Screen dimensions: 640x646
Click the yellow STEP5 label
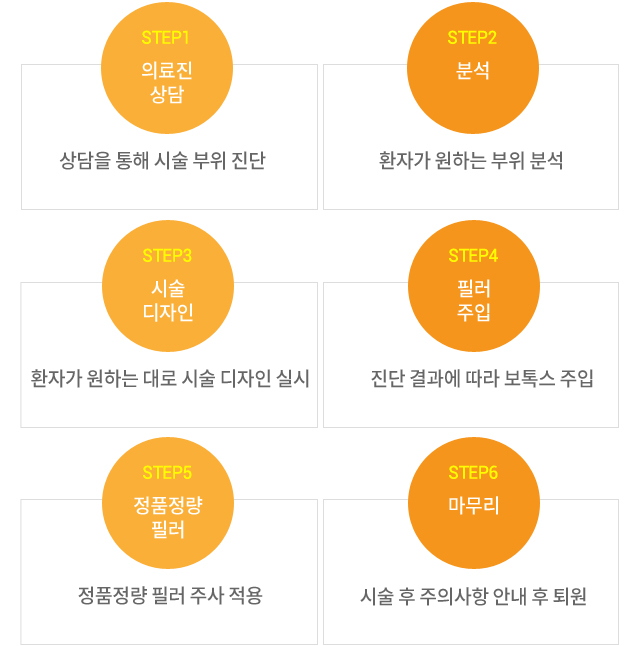(x=167, y=473)
